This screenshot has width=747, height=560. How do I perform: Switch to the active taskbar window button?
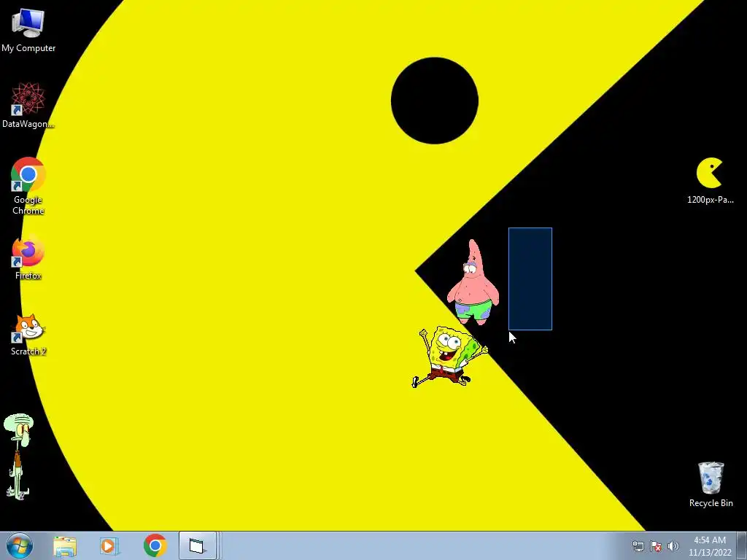coord(198,545)
